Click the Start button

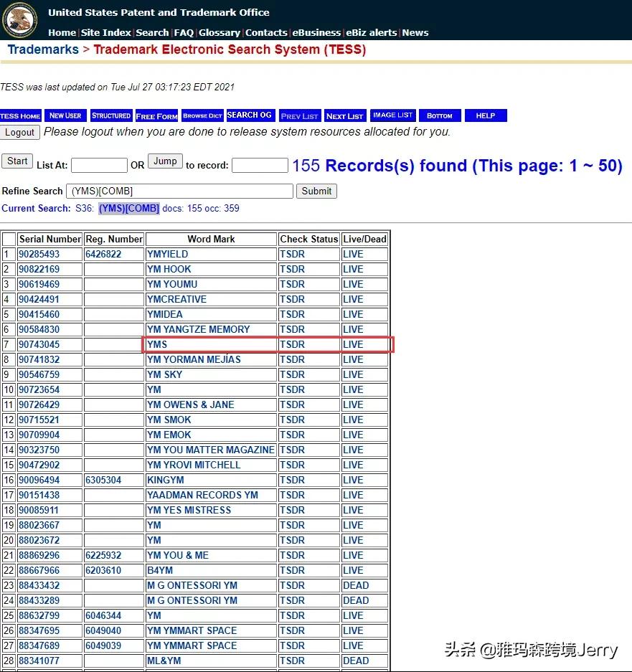click(x=17, y=161)
